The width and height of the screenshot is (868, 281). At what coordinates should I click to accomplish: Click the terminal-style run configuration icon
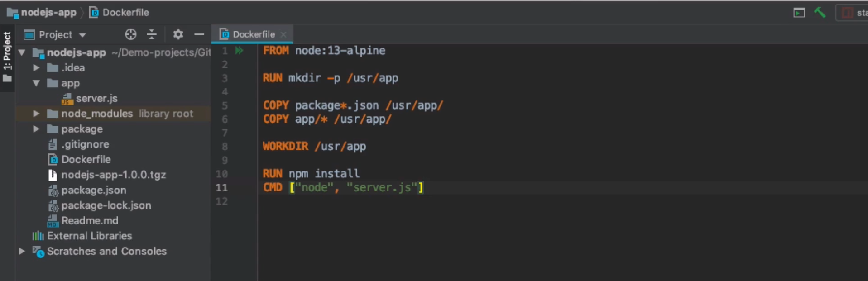tap(799, 13)
